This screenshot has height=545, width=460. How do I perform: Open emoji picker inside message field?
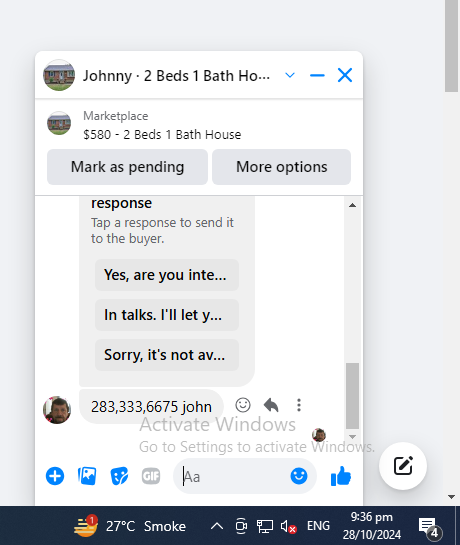click(299, 476)
